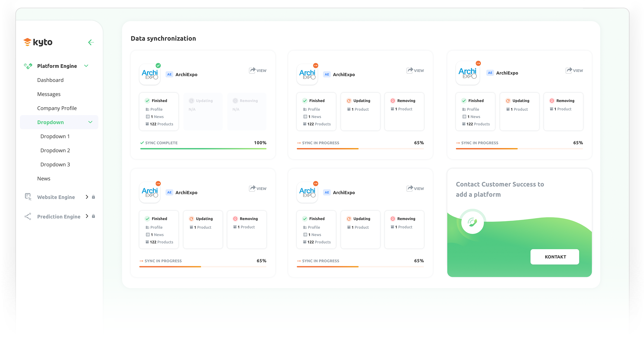Click the Updating refresh icon in the top-right card
Viewport: 644px width, 362px height.
pyautogui.click(x=508, y=101)
